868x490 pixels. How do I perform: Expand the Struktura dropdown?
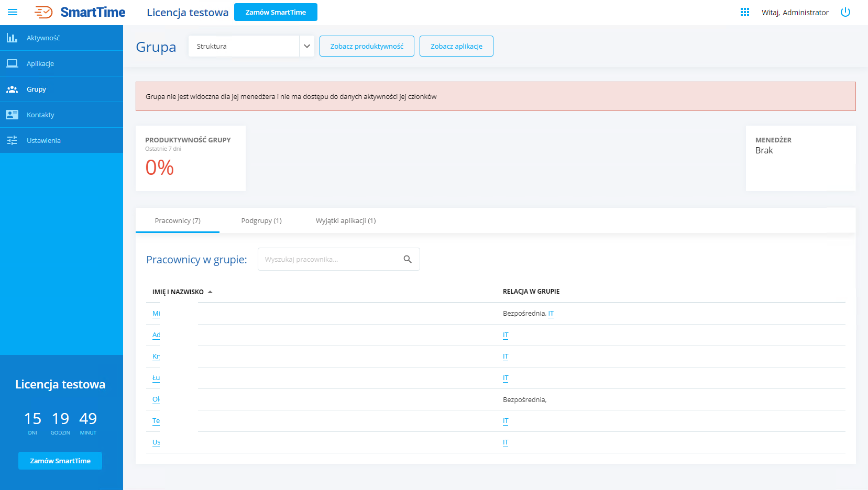point(306,46)
